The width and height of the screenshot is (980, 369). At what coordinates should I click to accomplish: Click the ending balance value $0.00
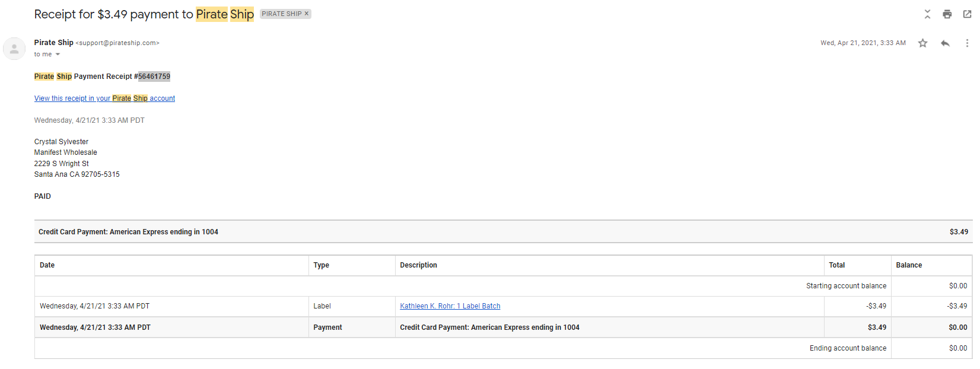pyautogui.click(x=958, y=348)
